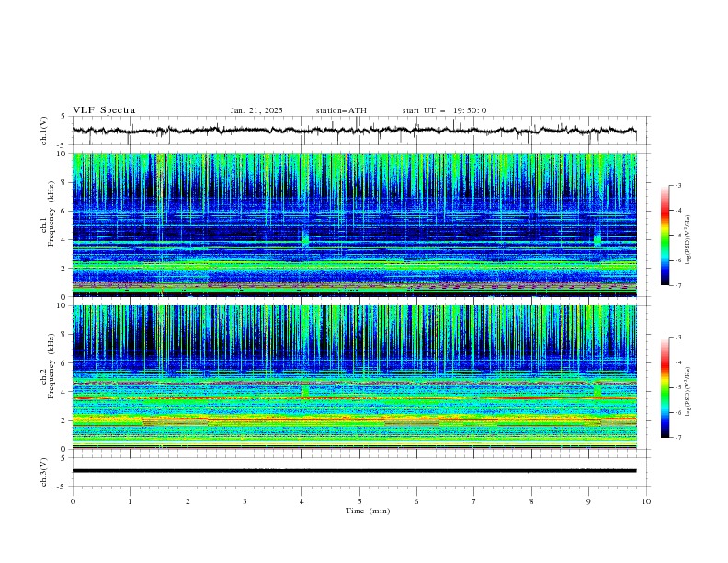This screenshot has width=728, height=563.
Task: Click the time-axis tick label "3"
Action: pos(245,501)
